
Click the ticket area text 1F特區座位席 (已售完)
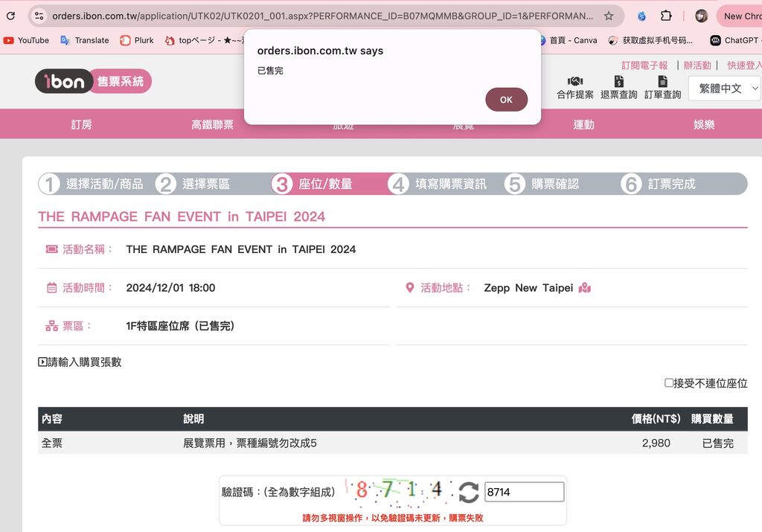tap(180, 326)
